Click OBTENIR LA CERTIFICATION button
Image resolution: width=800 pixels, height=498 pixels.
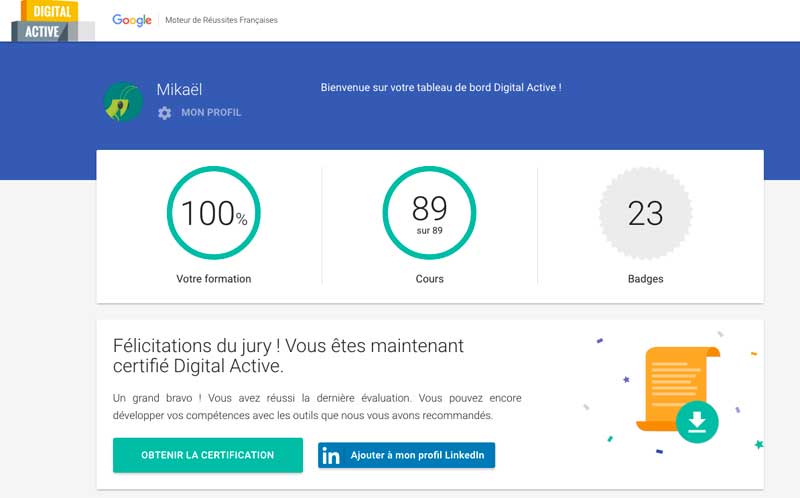tap(208, 455)
